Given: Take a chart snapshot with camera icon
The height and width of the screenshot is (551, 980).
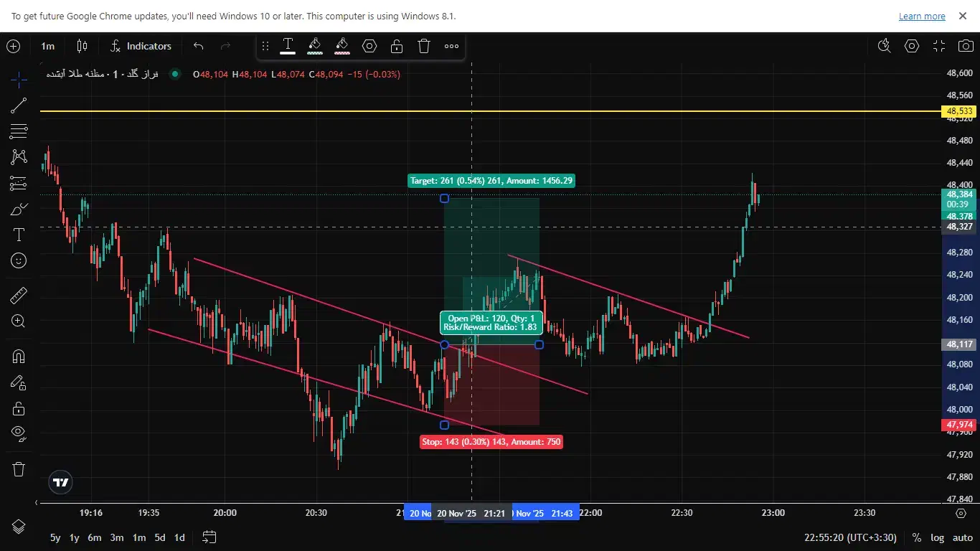Looking at the screenshot, I should pos(966,46).
